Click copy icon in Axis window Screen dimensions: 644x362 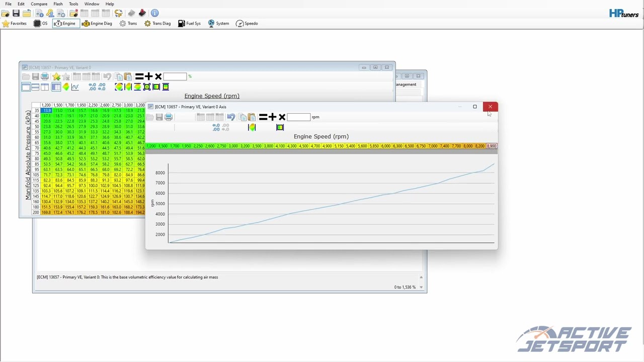tap(243, 117)
